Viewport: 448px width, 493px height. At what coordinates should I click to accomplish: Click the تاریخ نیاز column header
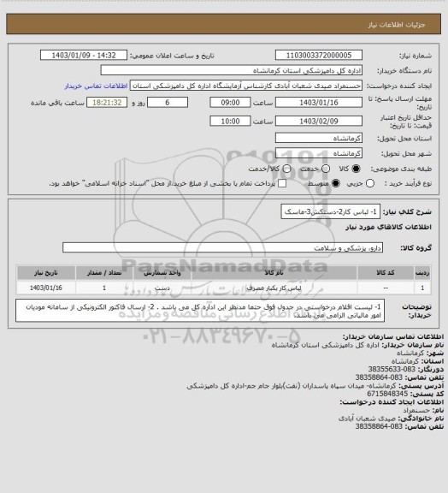pos(46,272)
